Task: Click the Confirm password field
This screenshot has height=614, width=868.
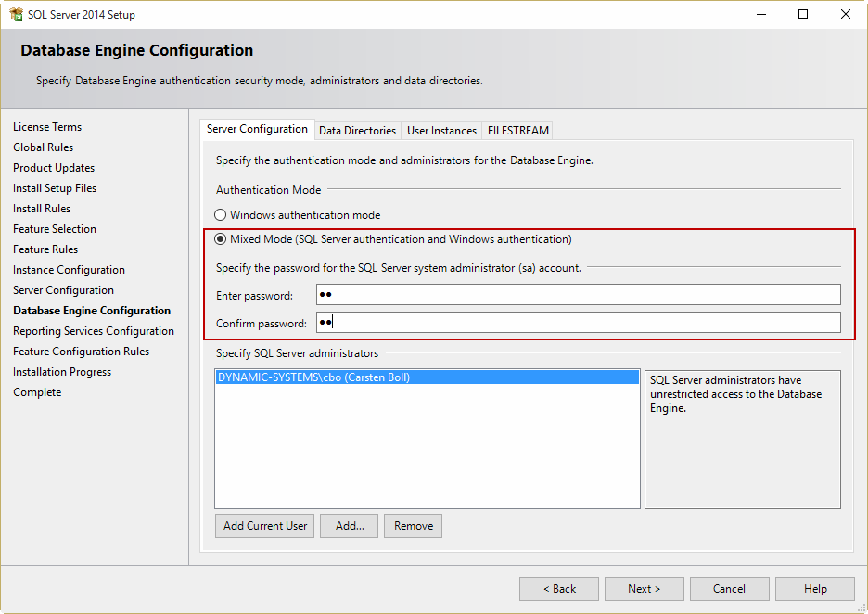Action: pyautogui.click(x=577, y=323)
